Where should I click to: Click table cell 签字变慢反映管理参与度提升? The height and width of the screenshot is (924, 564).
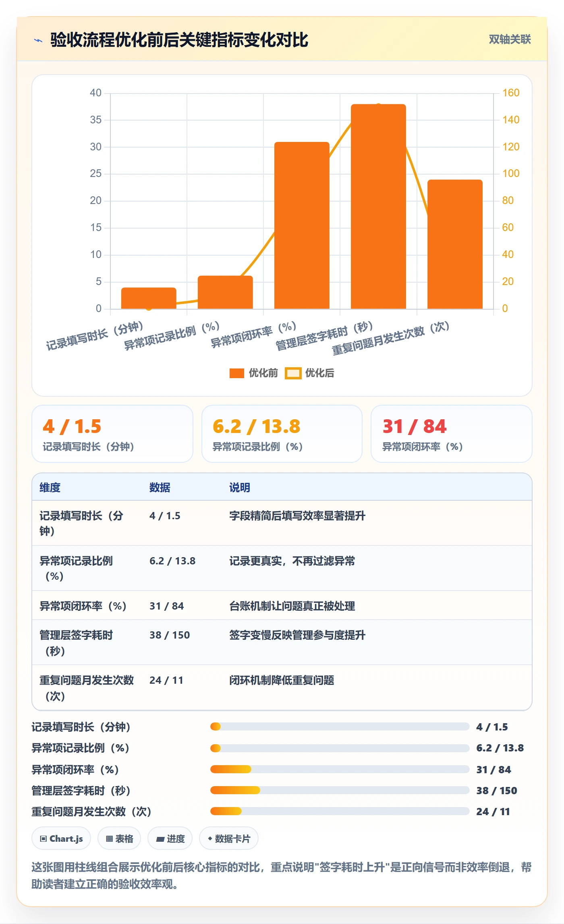[297, 635]
